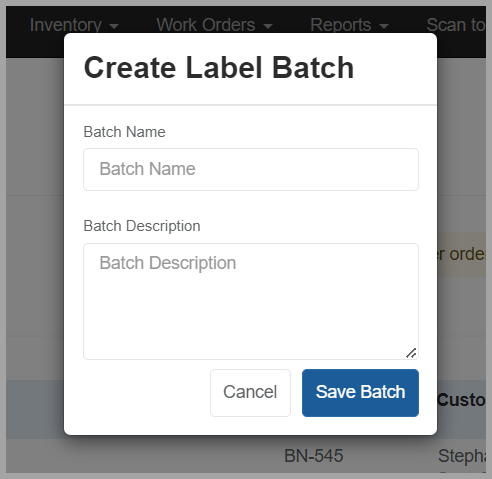Select the Scan to navigation item
This screenshot has height=479, width=492.
(456, 25)
